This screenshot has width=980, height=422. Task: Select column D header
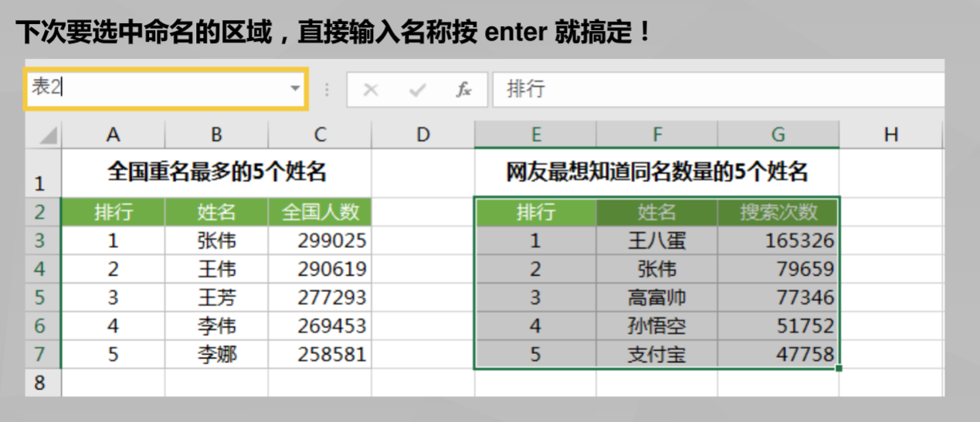pos(422,134)
